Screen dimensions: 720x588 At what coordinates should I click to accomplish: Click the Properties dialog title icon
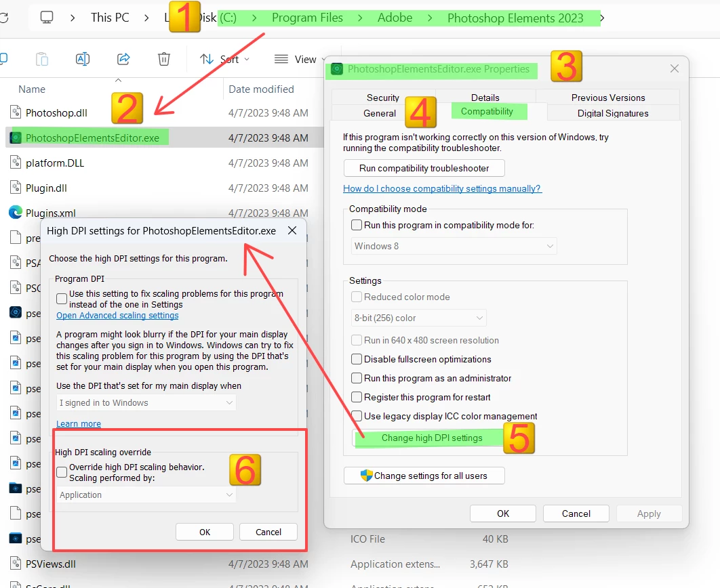[337, 69]
